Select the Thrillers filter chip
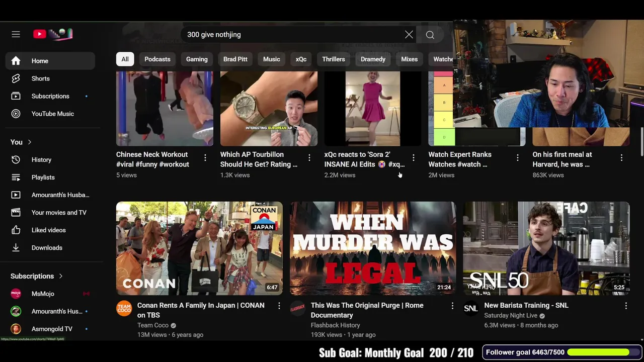Viewport: 644px width, 362px height. click(334, 59)
